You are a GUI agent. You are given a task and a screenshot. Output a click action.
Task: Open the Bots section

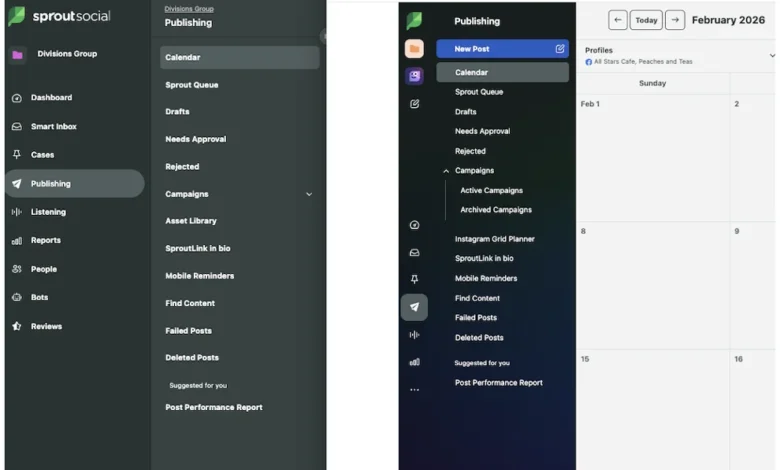pyautogui.click(x=39, y=297)
